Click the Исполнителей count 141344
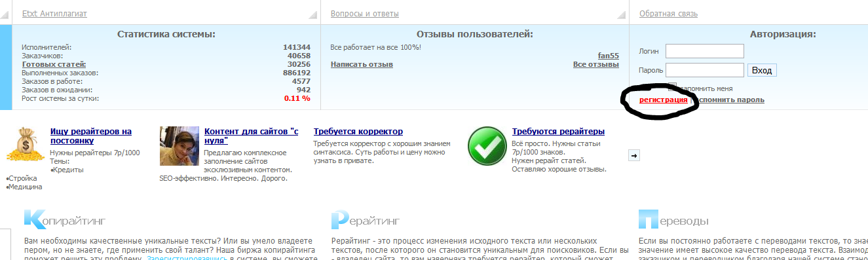This screenshot has width=868, height=260. click(297, 47)
